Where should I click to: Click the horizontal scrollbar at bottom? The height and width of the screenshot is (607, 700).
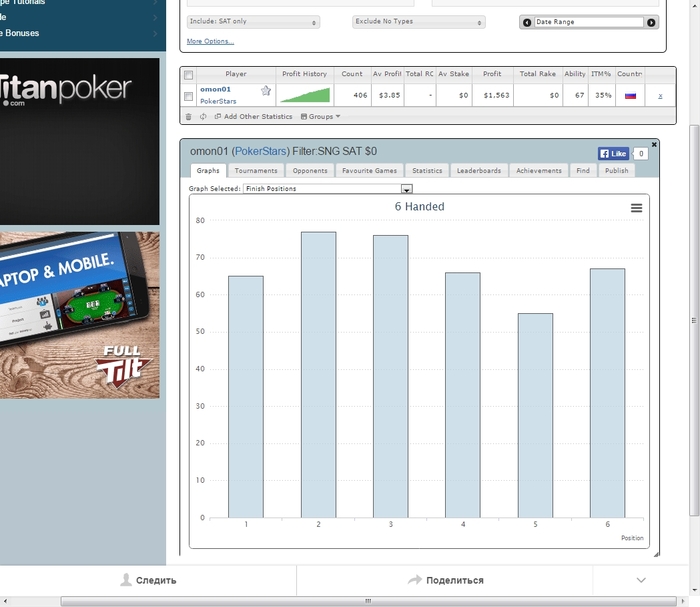pyautogui.click(x=368, y=601)
